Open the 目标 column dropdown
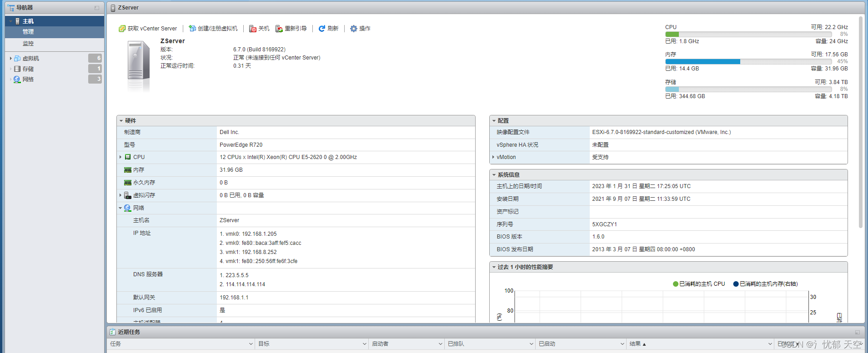 pyautogui.click(x=364, y=344)
